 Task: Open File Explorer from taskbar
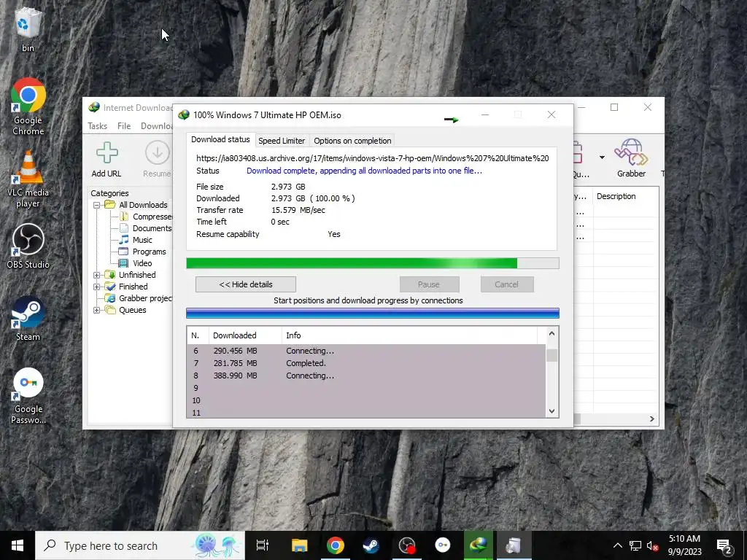click(300, 545)
